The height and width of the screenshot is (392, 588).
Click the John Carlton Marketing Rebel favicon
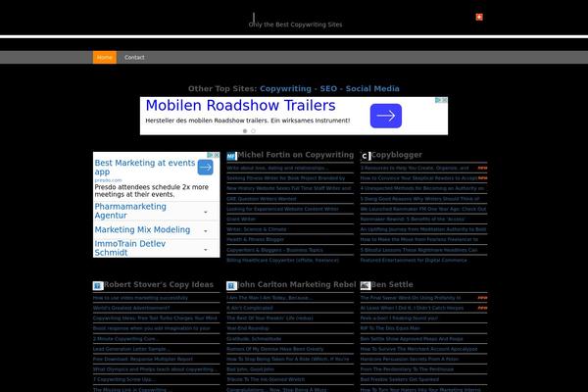pos(231,286)
